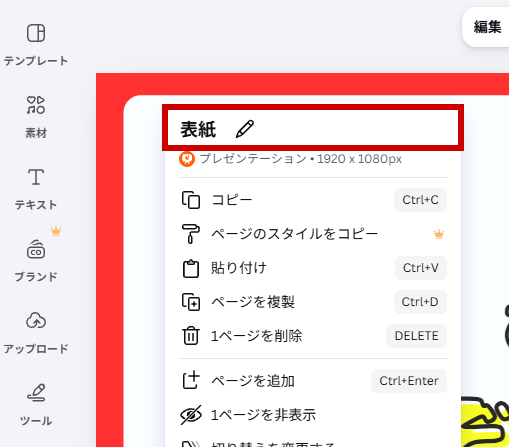Choose コピー from the context menu
This screenshot has width=509, height=447.
(x=313, y=200)
